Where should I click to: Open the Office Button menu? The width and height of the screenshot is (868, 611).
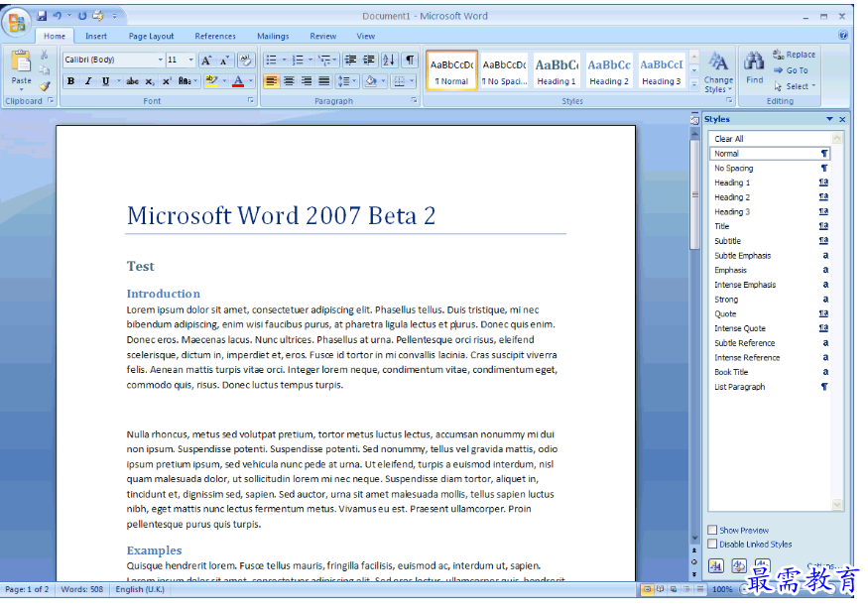[17, 22]
